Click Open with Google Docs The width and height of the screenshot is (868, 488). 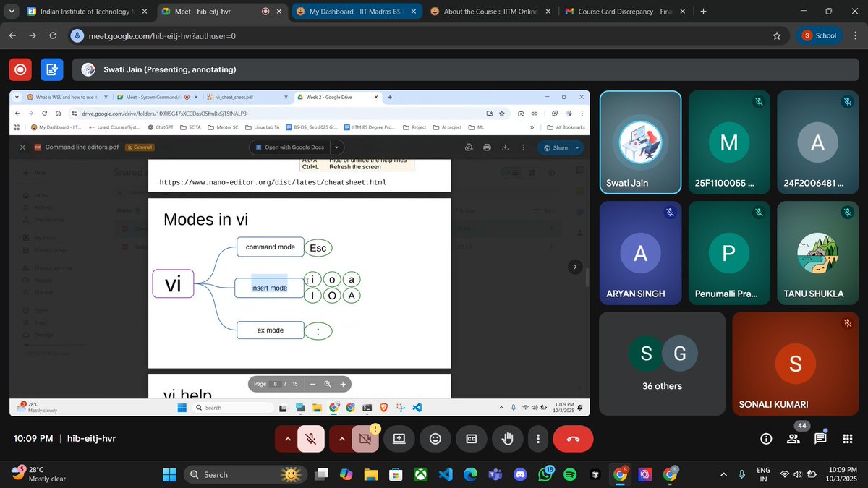point(293,147)
